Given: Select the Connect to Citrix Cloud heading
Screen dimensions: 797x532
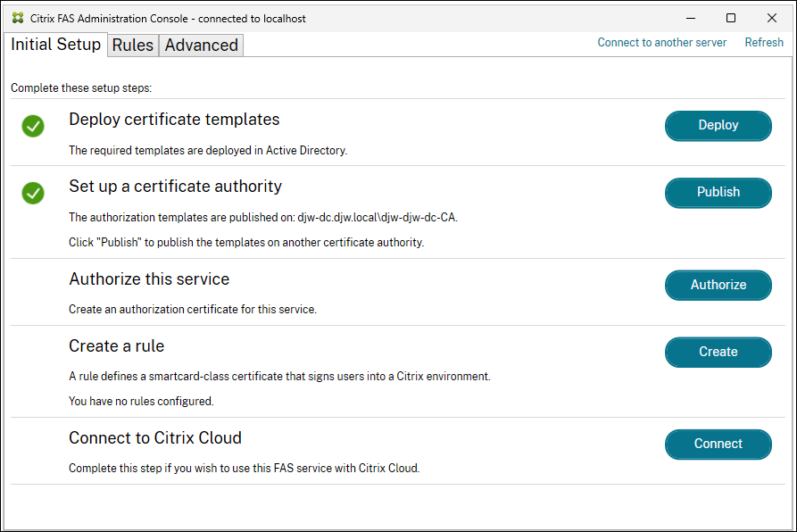Looking at the screenshot, I should coord(155,438).
